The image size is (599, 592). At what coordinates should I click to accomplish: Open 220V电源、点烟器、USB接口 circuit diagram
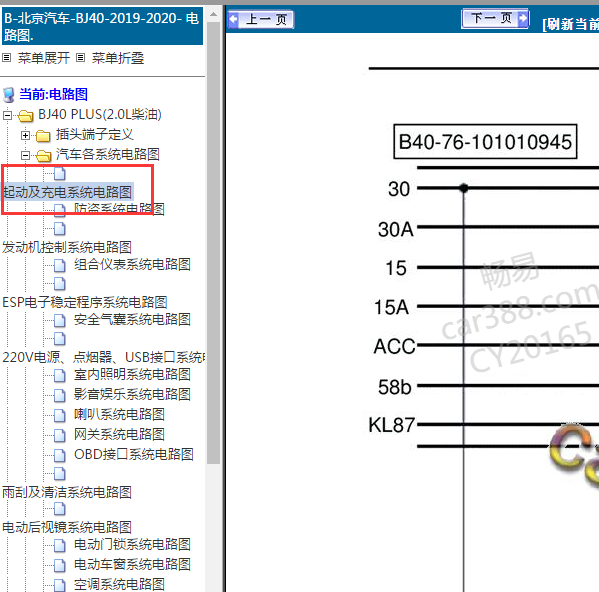click(104, 357)
